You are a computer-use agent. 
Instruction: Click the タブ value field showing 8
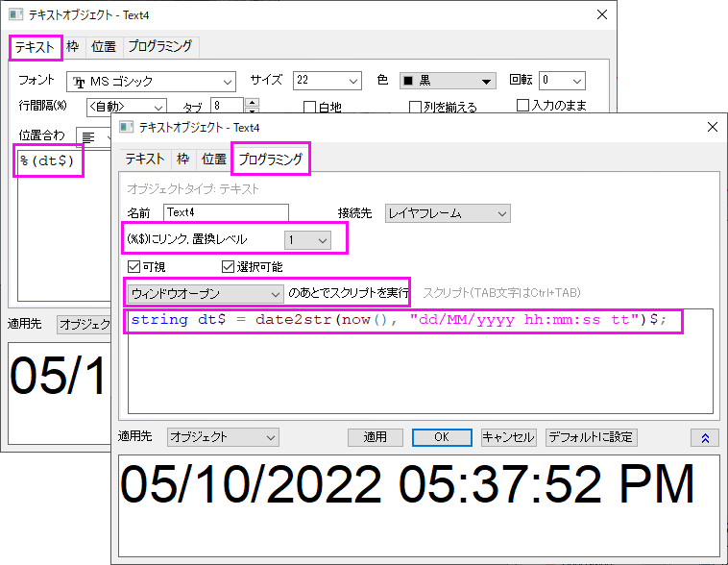point(227,106)
